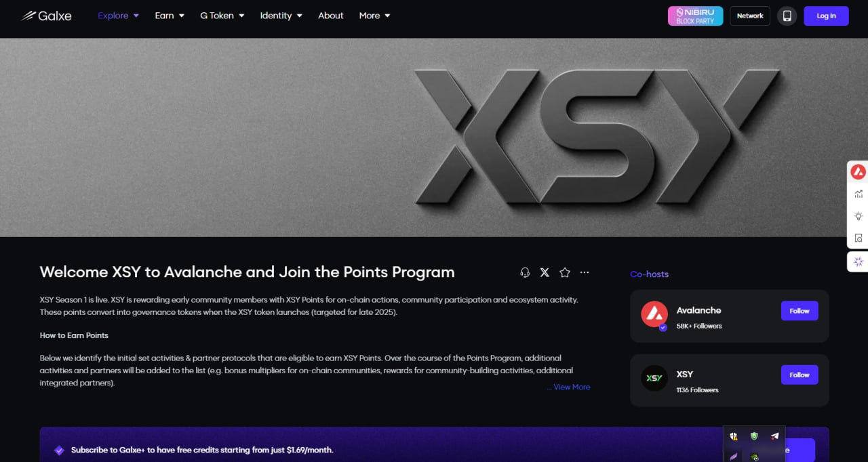The height and width of the screenshot is (462, 868).
Task: Click the XSY banner image
Action: (434, 138)
